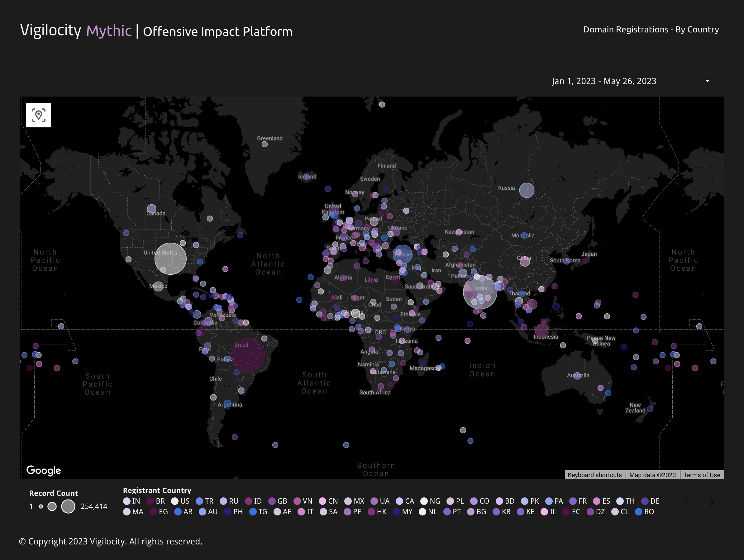Open the Terms of Use link
Image resolution: width=744 pixels, height=560 pixels.
click(x=701, y=475)
